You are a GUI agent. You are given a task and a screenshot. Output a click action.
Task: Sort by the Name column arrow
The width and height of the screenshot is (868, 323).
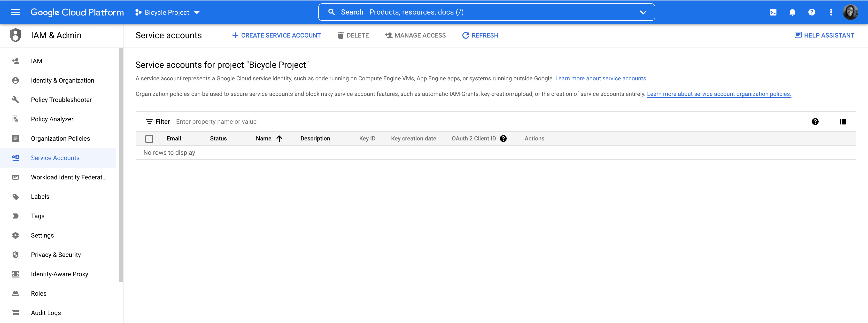279,138
